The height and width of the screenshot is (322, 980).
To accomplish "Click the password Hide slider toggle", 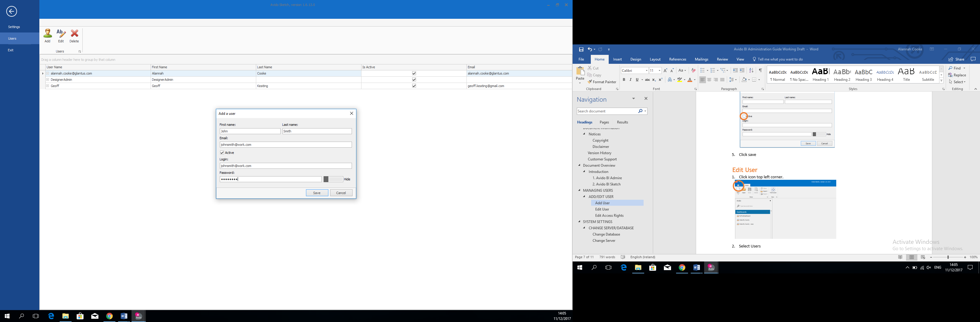I will click(x=333, y=179).
